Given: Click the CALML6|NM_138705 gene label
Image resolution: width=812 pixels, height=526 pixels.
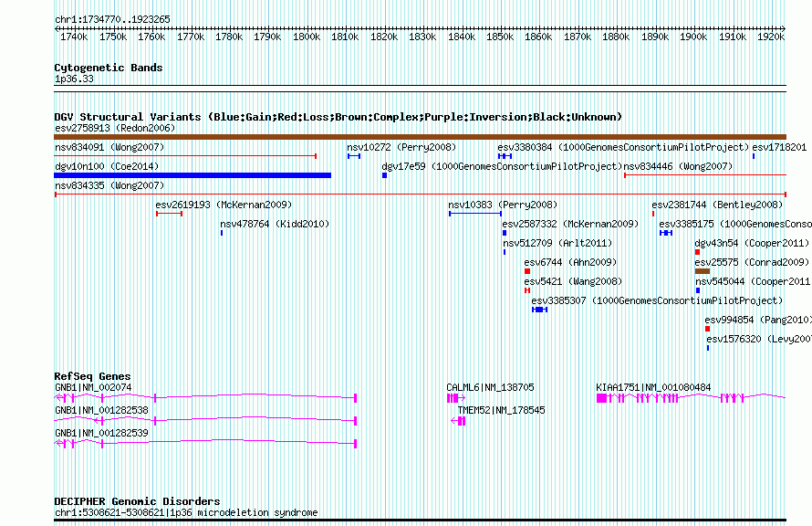Looking at the screenshot, I should tap(490, 387).
